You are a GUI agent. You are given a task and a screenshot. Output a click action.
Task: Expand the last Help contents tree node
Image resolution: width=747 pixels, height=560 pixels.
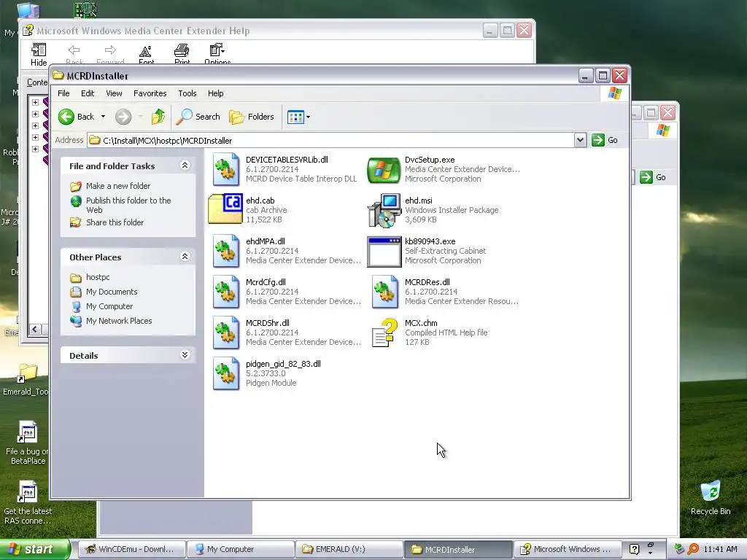pos(35,149)
